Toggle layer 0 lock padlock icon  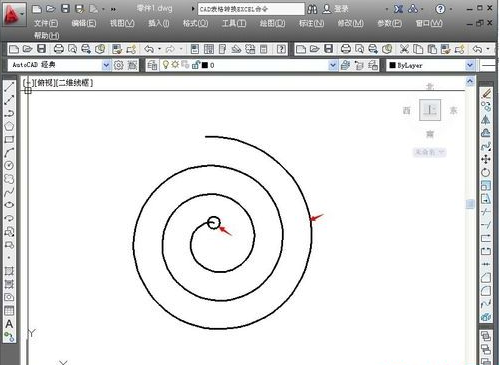[x=196, y=65]
